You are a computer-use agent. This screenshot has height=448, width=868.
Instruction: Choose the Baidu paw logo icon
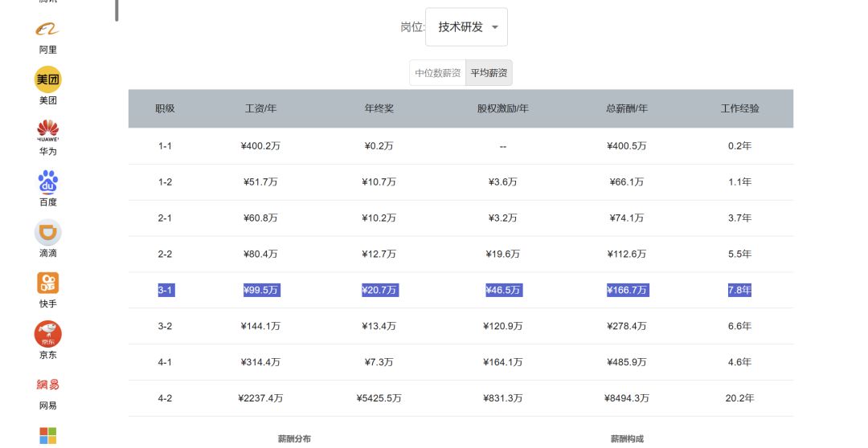click(x=47, y=182)
